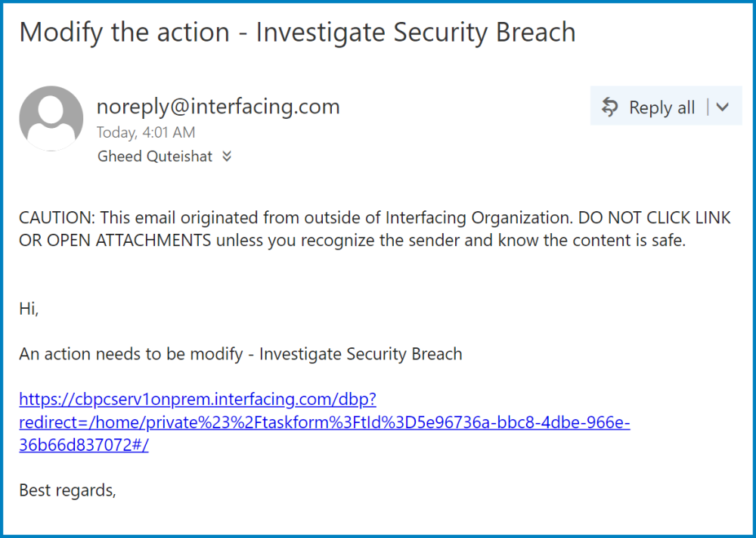The height and width of the screenshot is (538, 756).
Task: Click the "Hi," greeting line
Action: coord(29,309)
